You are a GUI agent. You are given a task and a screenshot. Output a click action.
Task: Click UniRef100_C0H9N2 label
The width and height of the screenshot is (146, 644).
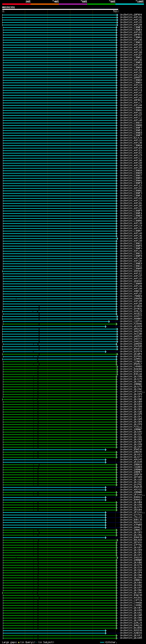point(131,605)
